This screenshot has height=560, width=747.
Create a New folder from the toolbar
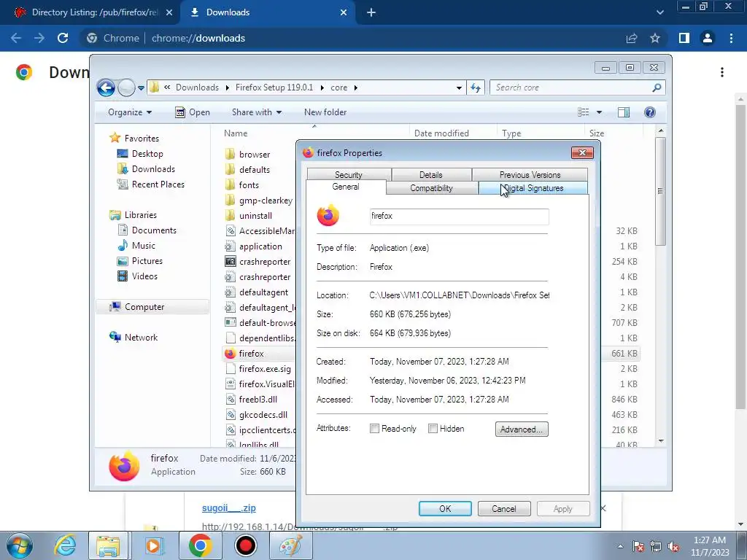pyautogui.click(x=325, y=112)
